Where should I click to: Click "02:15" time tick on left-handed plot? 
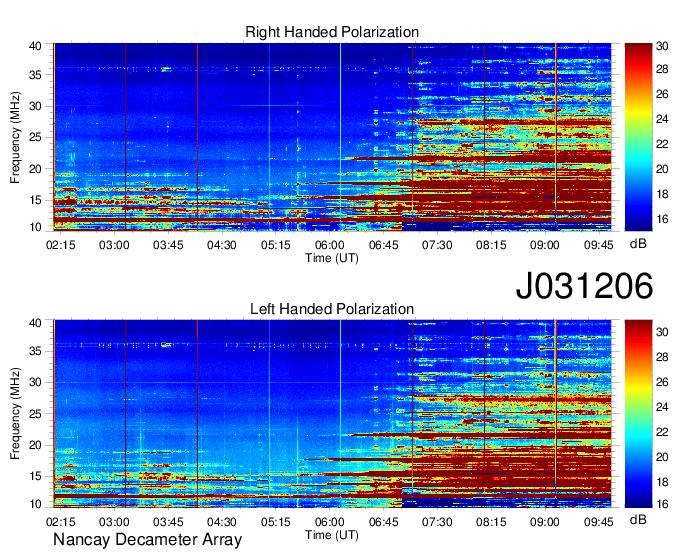click(x=60, y=522)
